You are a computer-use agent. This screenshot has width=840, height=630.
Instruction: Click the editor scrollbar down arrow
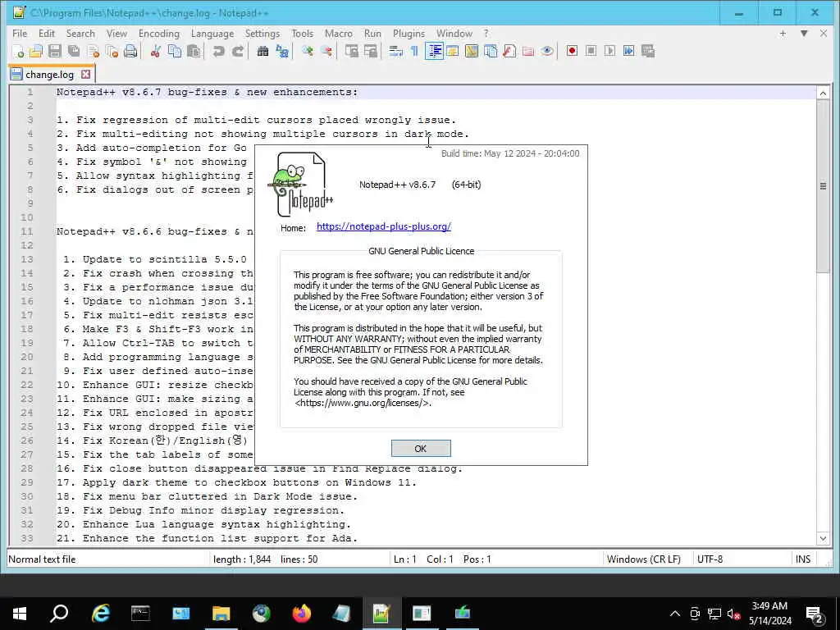click(823, 538)
